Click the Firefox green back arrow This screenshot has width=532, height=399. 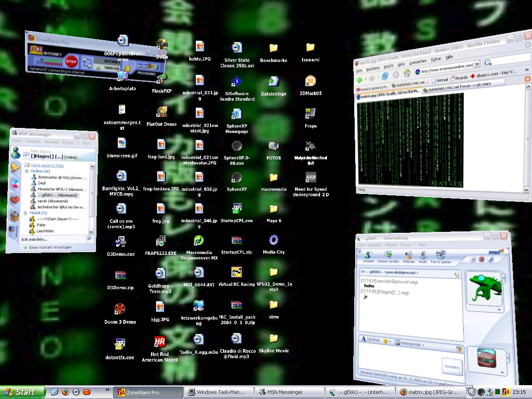[x=360, y=79]
